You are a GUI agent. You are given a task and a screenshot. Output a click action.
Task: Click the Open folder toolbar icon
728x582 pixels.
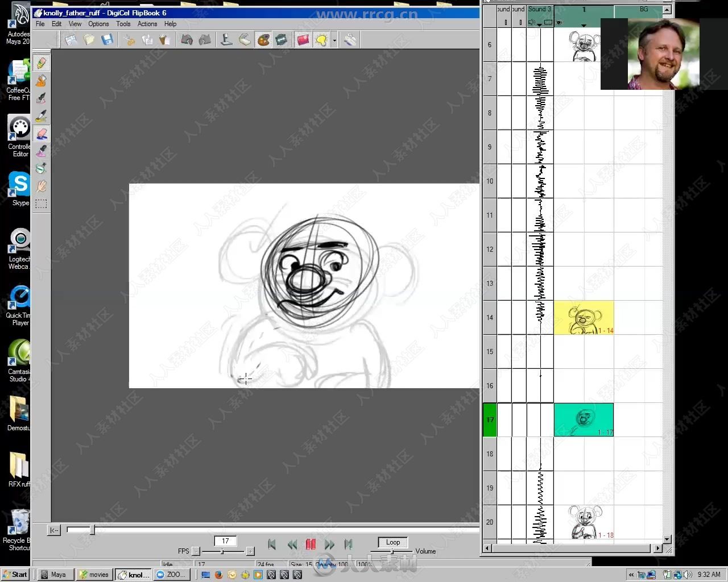(89, 40)
